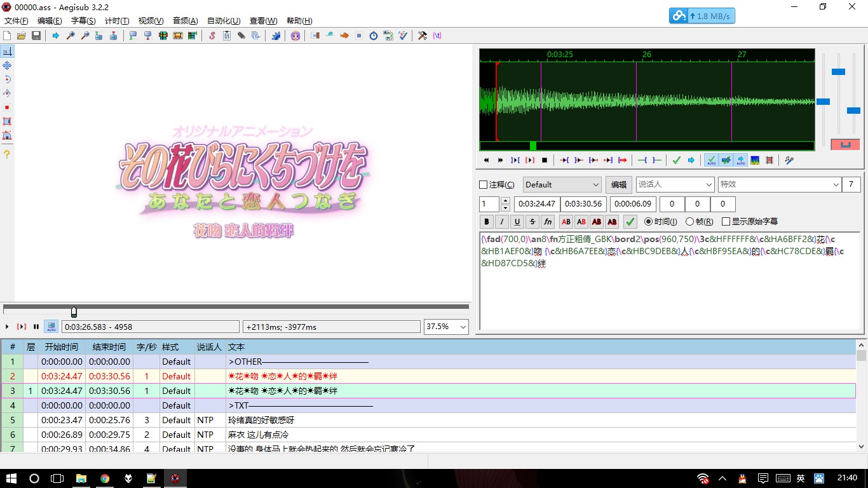Viewport: 868px width, 488px height.
Task: Select the 帧 frame radio button
Action: (689, 222)
